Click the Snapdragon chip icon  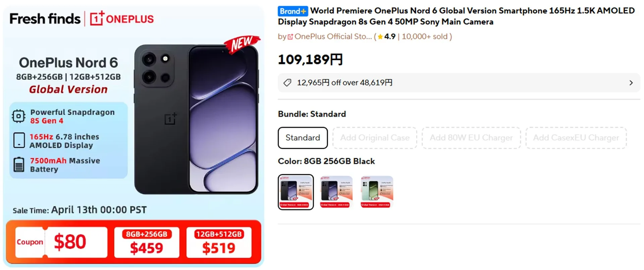point(18,116)
